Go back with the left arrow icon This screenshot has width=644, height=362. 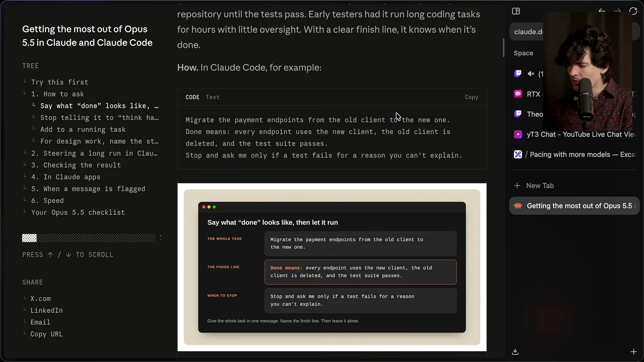pos(602,11)
